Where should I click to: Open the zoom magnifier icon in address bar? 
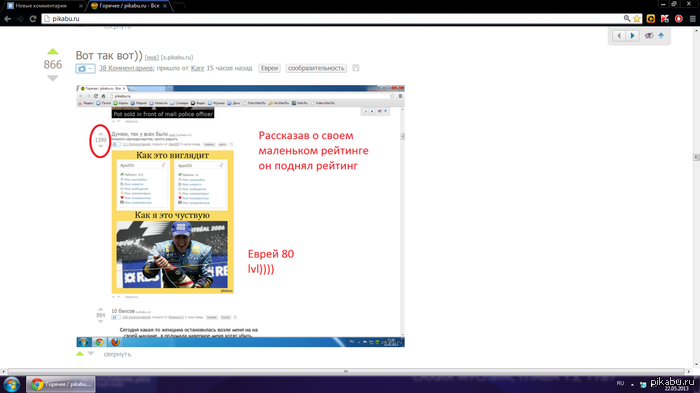click(627, 19)
